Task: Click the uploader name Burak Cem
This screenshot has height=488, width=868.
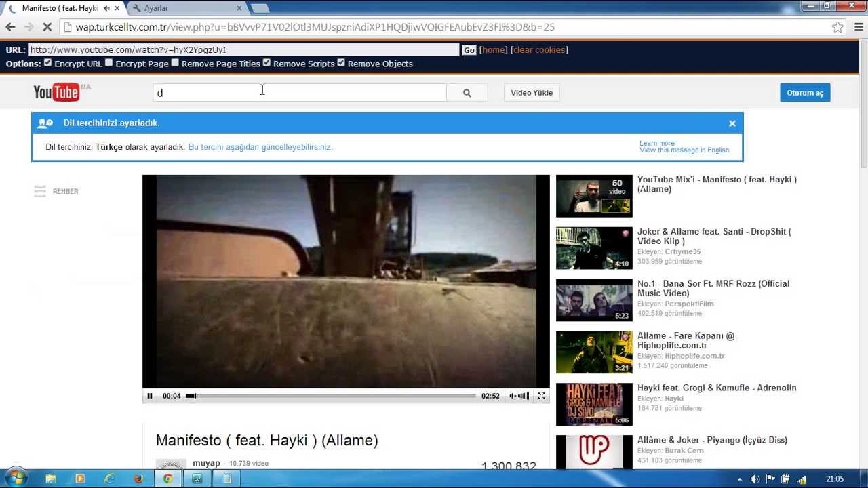Action: [684, 451]
